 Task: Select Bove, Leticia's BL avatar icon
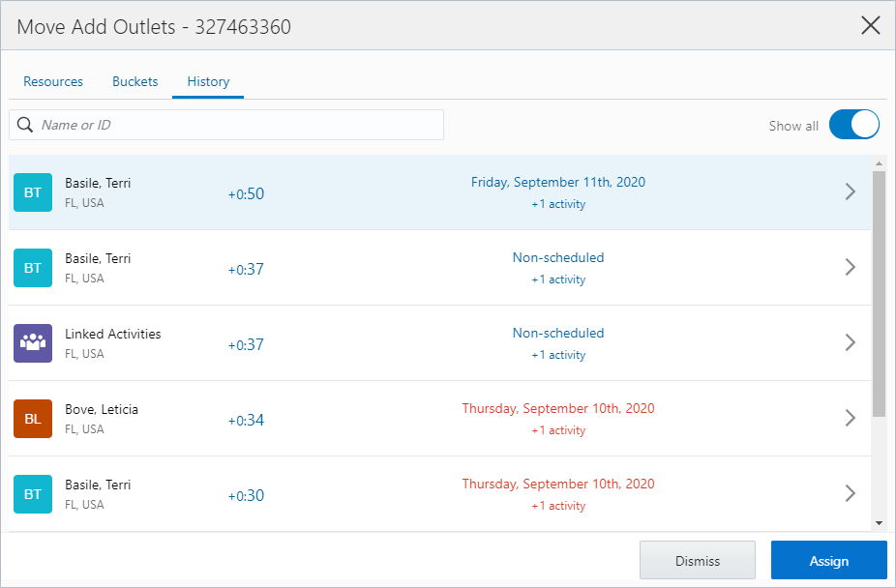[30, 419]
